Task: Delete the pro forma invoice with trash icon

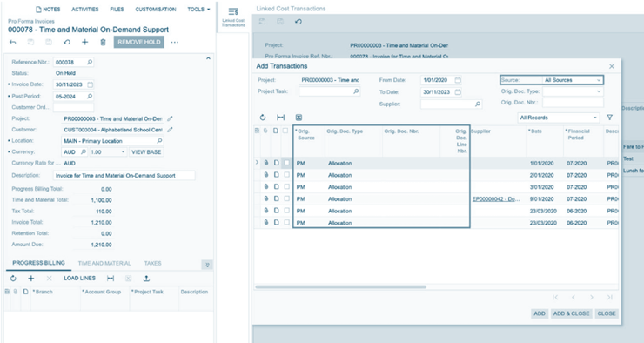Action: pyautogui.click(x=103, y=42)
